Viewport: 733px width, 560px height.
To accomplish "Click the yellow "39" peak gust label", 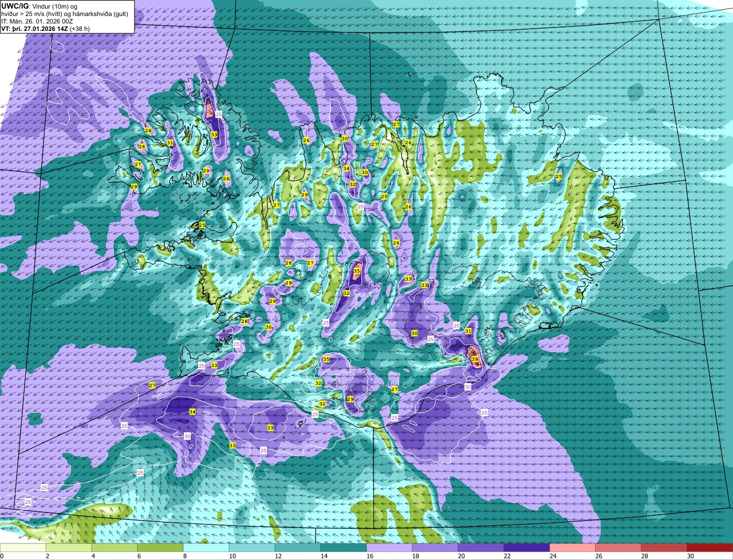I will pyautogui.click(x=474, y=359).
